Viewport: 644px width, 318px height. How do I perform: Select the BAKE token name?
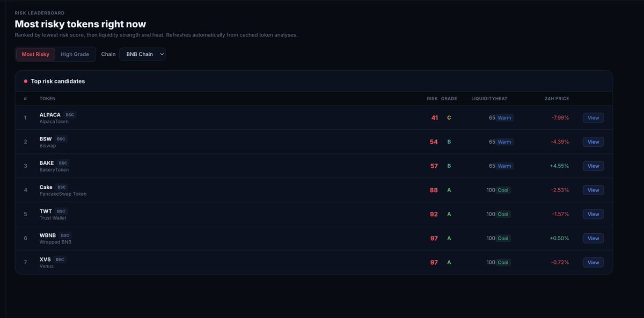[x=47, y=163]
